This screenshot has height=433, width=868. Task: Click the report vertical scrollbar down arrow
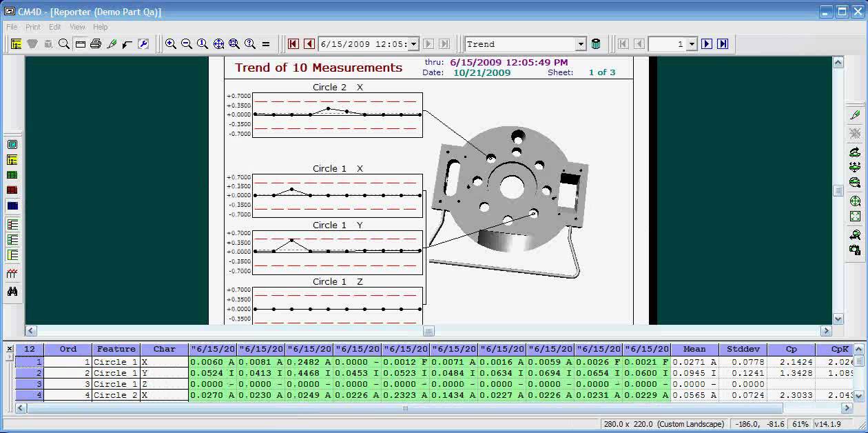pyautogui.click(x=838, y=319)
